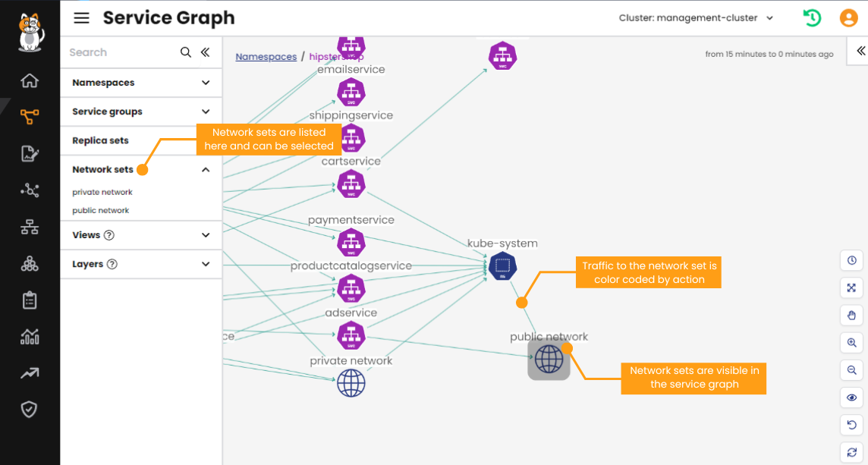Refresh the service graph view
The width and height of the screenshot is (868, 465).
tap(851, 451)
